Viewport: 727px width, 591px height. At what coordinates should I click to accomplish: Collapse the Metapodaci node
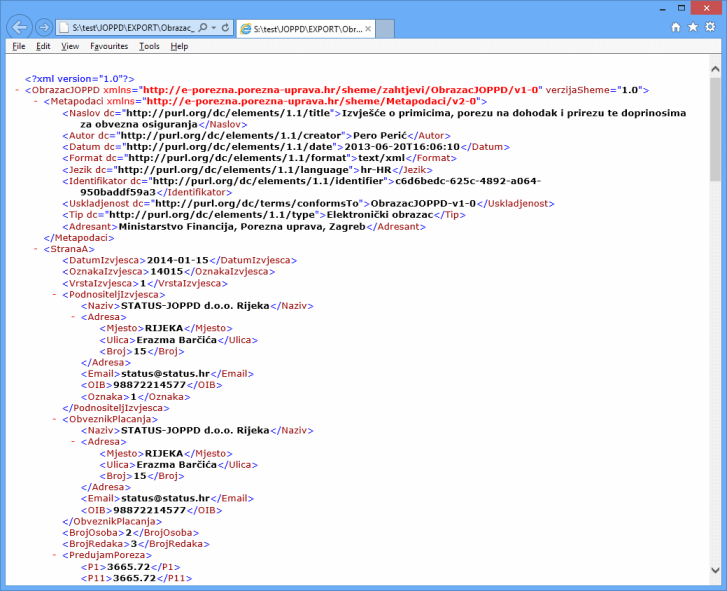tap(36, 101)
